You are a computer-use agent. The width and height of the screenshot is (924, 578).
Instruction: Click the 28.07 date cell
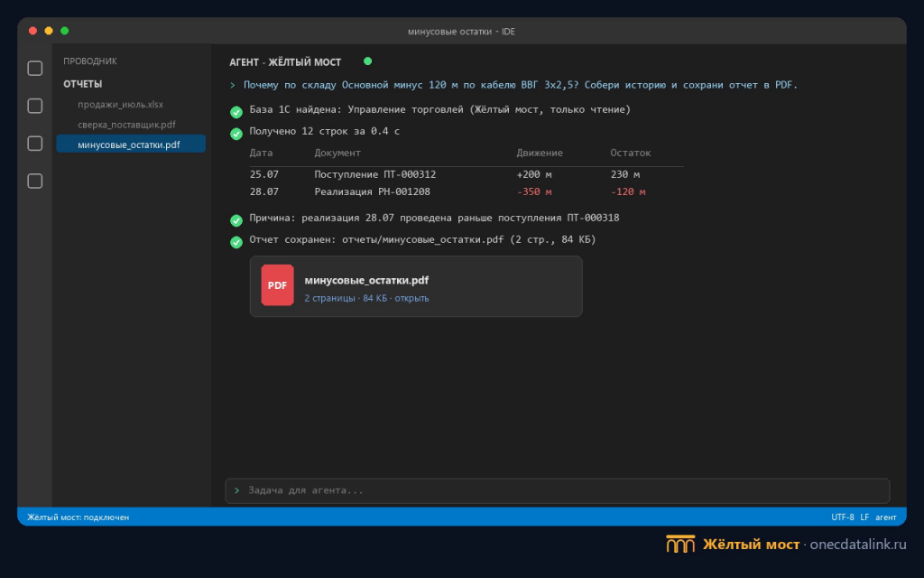[x=264, y=191]
